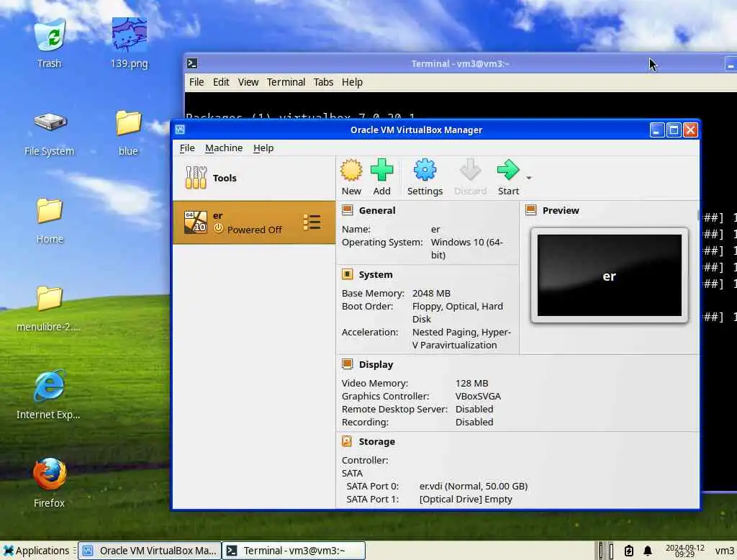Click the [Optical Drive] Empty value
The height and width of the screenshot is (560, 737).
[x=466, y=499]
